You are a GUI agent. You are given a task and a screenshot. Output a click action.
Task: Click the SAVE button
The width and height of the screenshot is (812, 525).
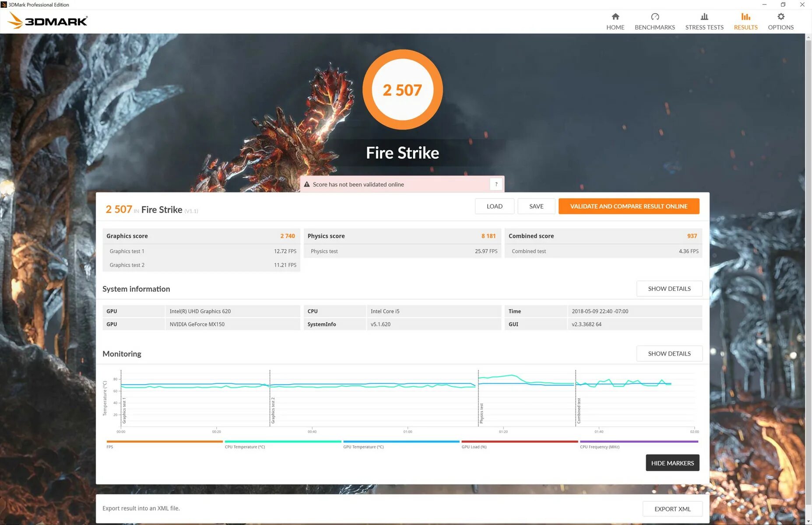536,206
